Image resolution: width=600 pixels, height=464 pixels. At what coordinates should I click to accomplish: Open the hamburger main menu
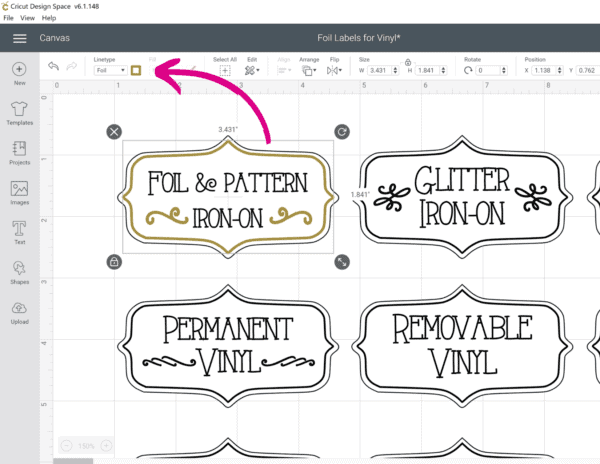pyautogui.click(x=19, y=38)
